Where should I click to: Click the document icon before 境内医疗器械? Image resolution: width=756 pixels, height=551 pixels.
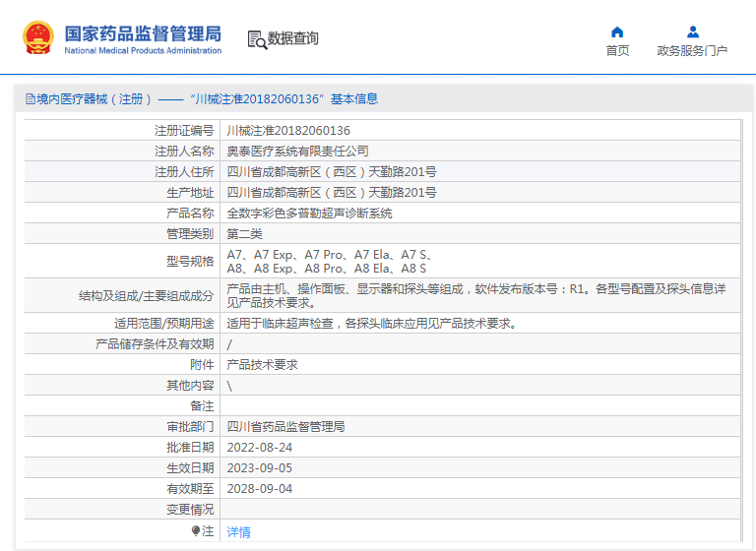30,99
